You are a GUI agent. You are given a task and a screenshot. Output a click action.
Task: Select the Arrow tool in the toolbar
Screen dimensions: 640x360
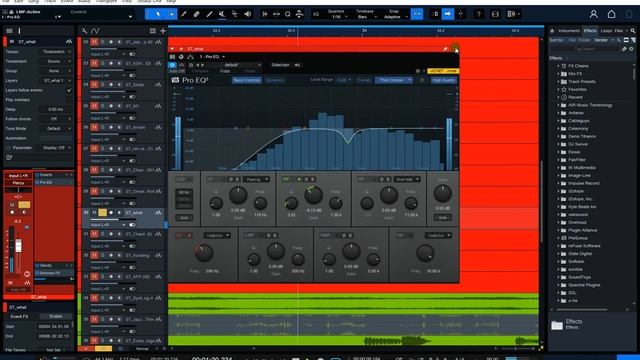click(x=158, y=14)
